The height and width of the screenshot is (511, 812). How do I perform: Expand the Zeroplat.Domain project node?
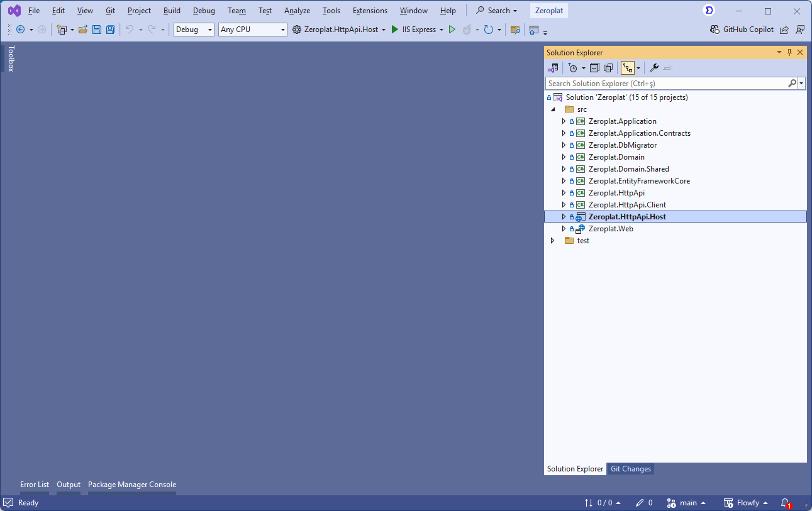tap(564, 157)
